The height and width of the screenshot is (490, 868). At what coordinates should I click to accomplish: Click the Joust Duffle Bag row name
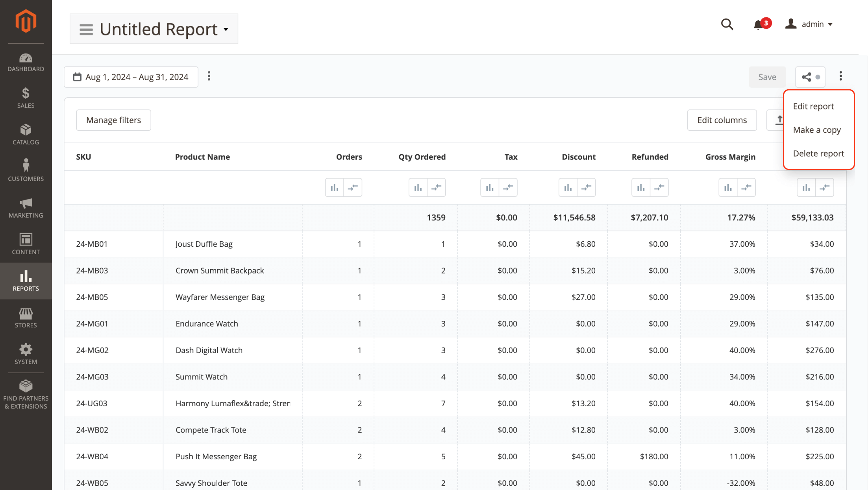[x=204, y=244]
